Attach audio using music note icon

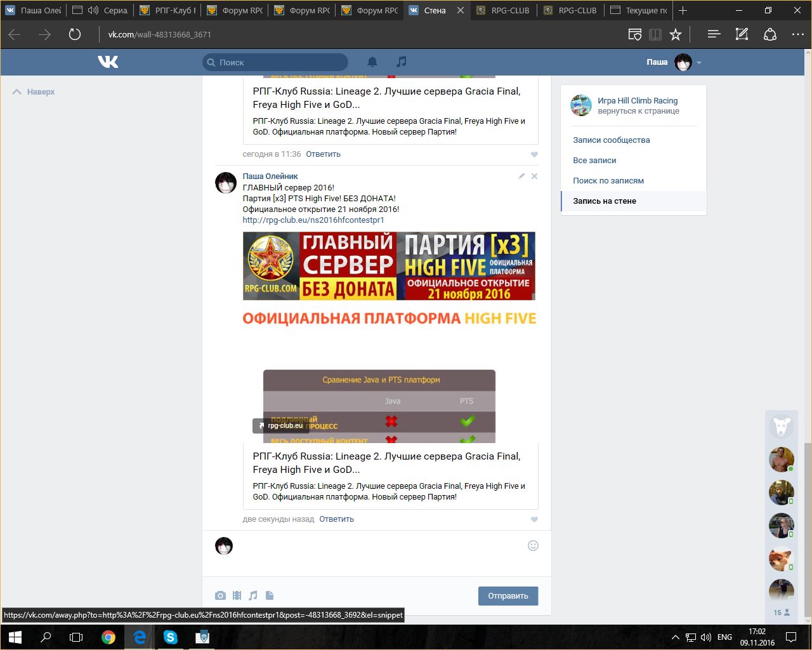tap(253, 595)
